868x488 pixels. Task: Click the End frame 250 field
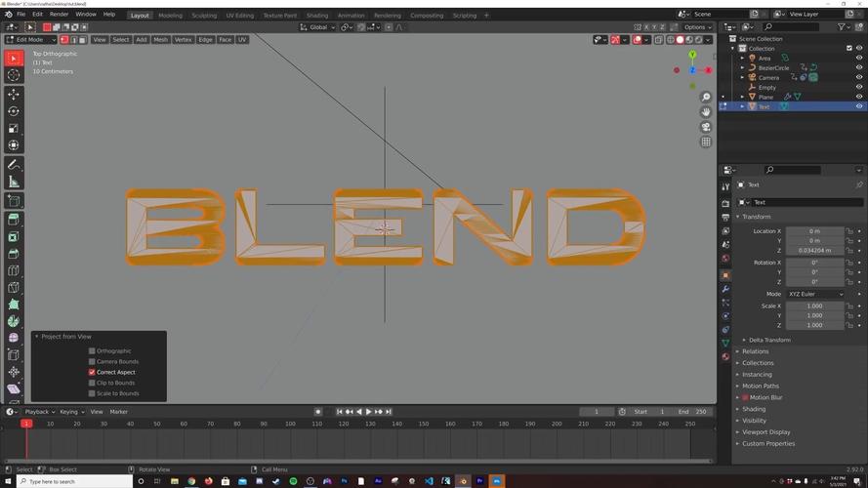(692, 412)
